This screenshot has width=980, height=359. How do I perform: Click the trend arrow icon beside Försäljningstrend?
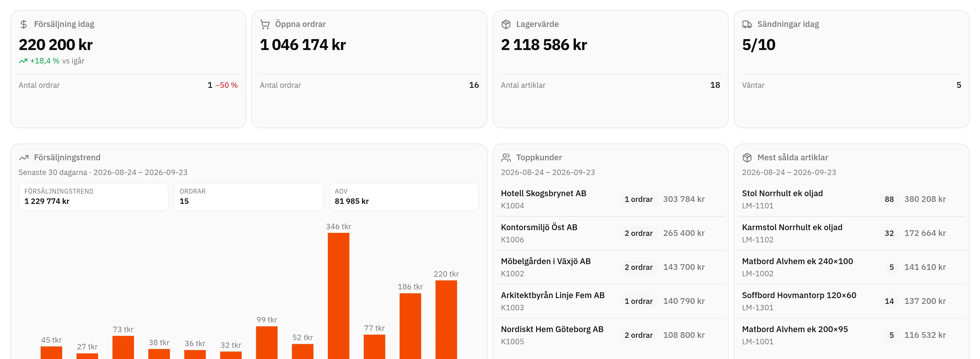point(24,157)
